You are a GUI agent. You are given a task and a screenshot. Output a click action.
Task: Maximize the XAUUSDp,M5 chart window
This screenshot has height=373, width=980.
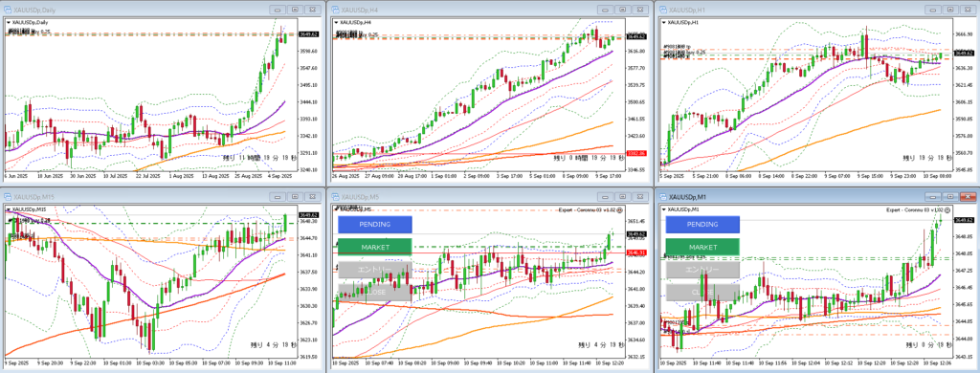click(x=622, y=196)
